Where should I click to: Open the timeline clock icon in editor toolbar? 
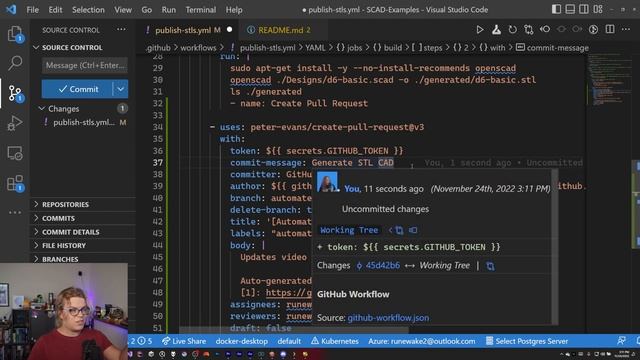593,30
